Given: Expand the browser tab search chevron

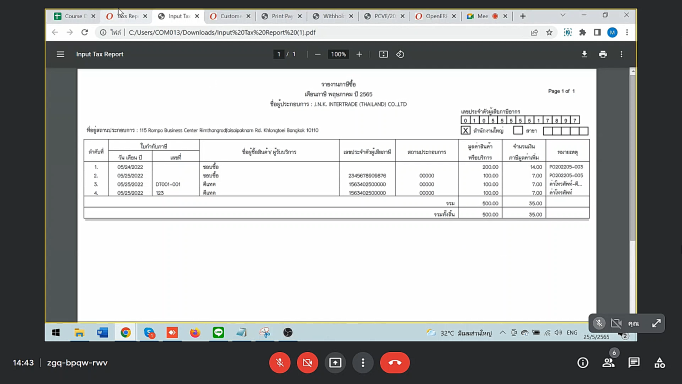Looking at the screenshot, I should (x=563, y=15).
